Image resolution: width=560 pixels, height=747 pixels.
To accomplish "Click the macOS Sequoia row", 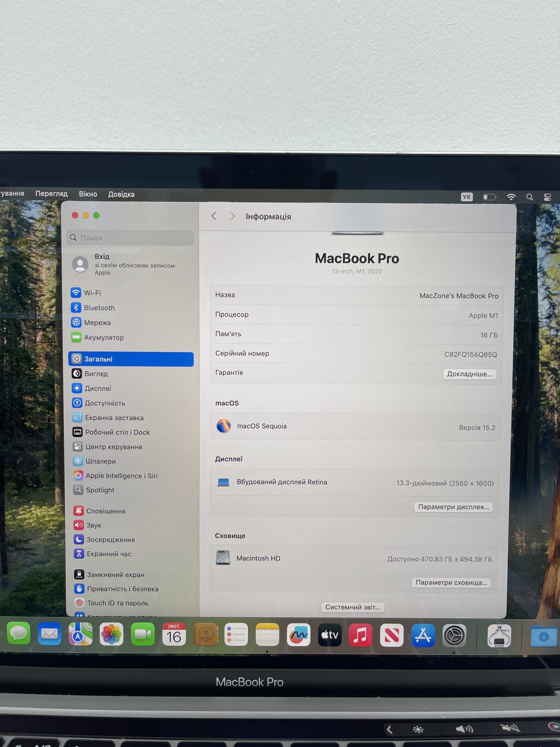I will pyautogui.click(x=356, y=427).
